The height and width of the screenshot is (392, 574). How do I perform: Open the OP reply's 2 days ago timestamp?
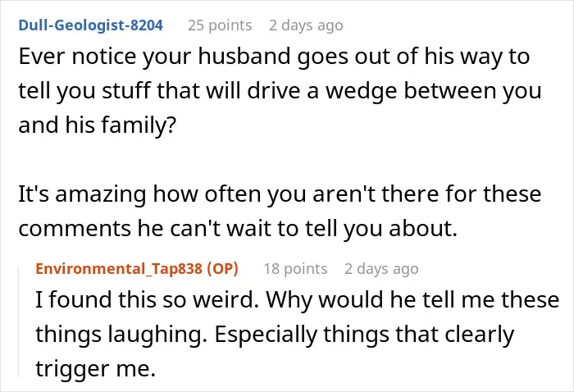pos(381,269)
